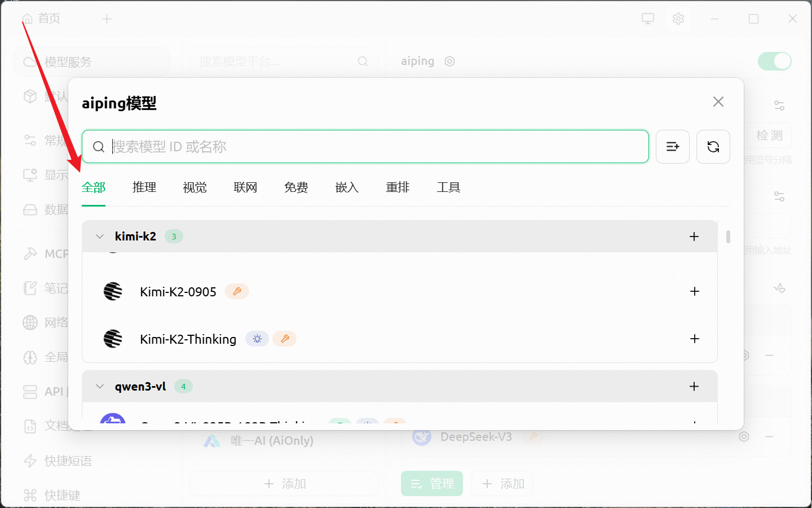
Task: Click the Kimi-K2-0905 tool wrench badge
Action: click(x=237, y=291)
